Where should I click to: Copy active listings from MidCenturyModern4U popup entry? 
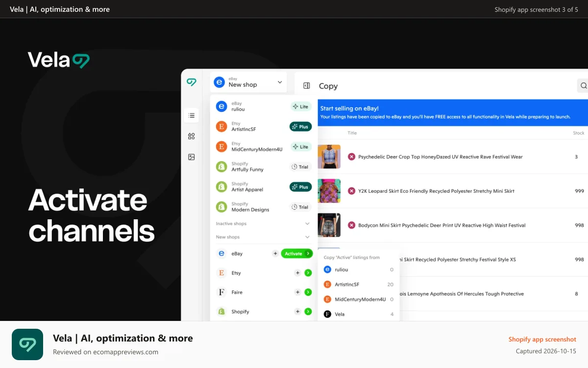click(359, 299)
